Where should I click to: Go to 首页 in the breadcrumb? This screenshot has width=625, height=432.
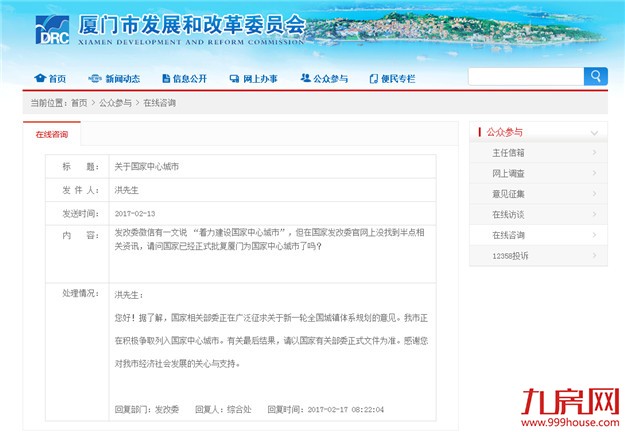(x=79, y=103)
